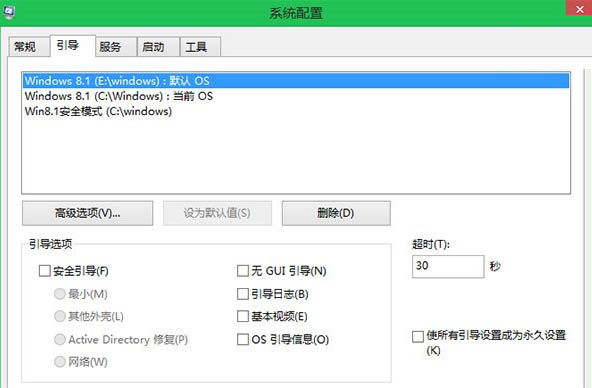592x388 pixels.
Task: Check OS 引导信息(O) option
Action: point(243,339)
